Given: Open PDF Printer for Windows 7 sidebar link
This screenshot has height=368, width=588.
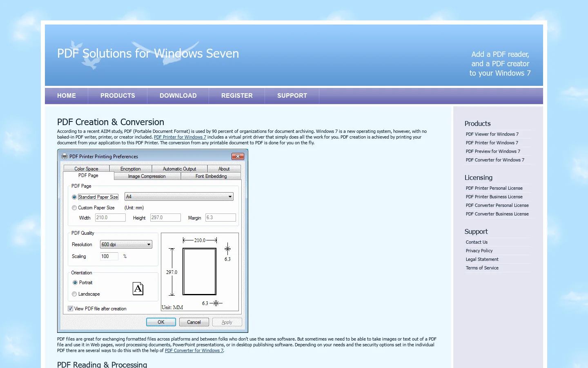Looking at the screenshot, I should point(492,143).
